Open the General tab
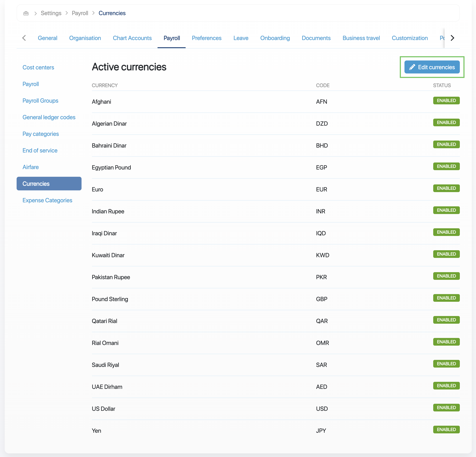Viewport: 476px width, 457px height. click(47, 38)
